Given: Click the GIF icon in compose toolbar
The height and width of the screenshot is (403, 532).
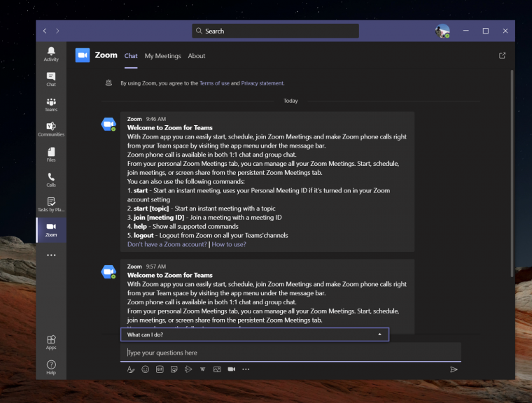Looking at the screenshot, I should [160, 369].
